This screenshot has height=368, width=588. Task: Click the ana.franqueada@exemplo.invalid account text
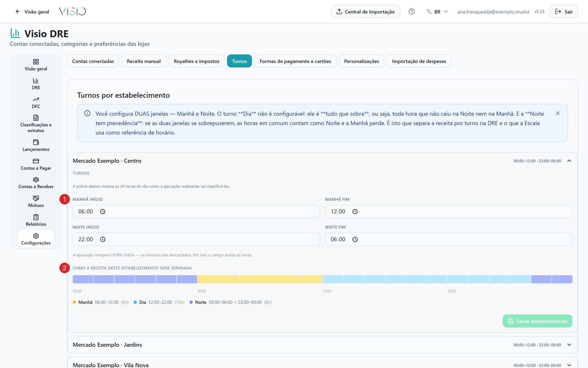pyautogui.click(x=493, y=12)
